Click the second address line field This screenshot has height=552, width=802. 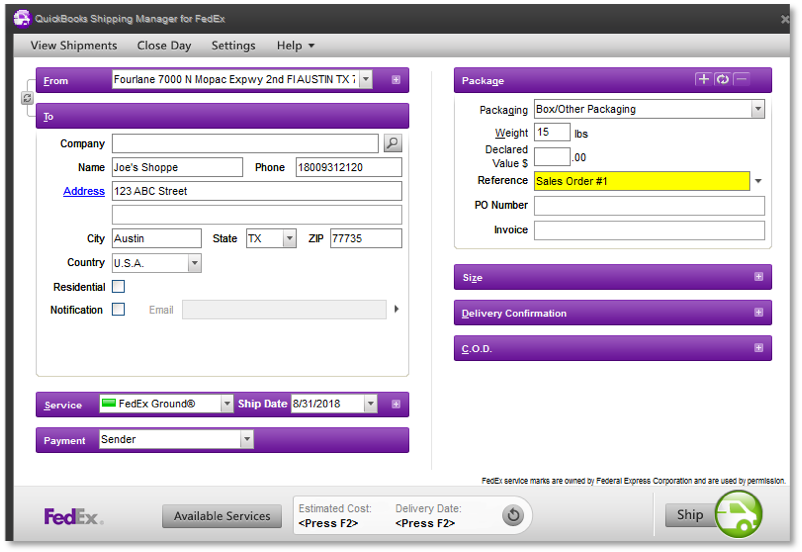(257, 215)
